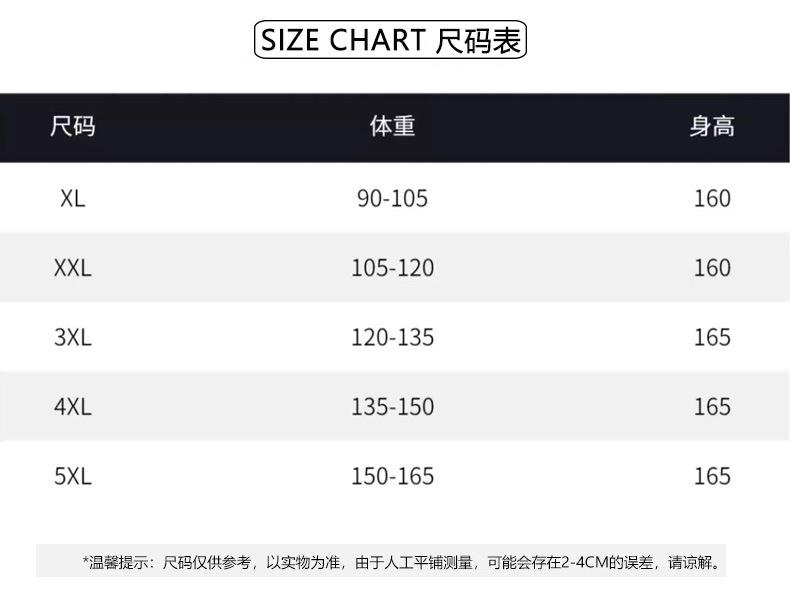Click height 165 in the 5XL row

coord(712,476)
